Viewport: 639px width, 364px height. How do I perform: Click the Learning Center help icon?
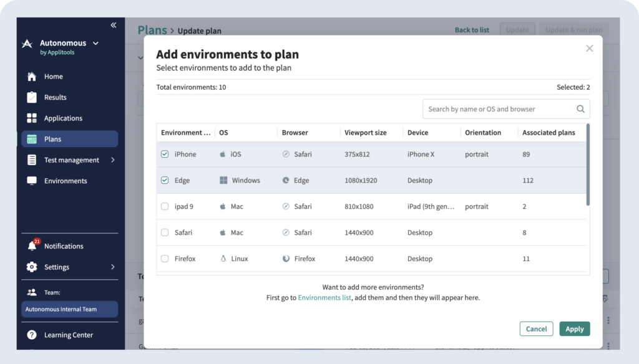tap(32, 335)
